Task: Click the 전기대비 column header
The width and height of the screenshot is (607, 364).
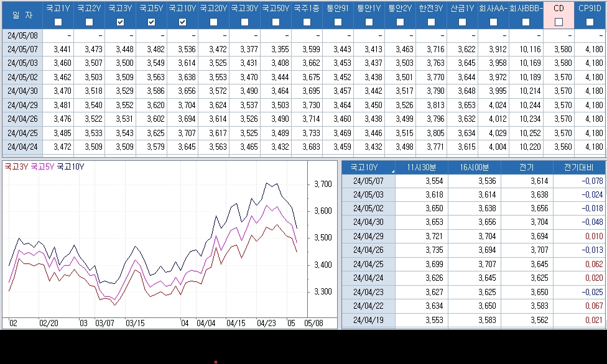Action: click(x=578, y=168)
